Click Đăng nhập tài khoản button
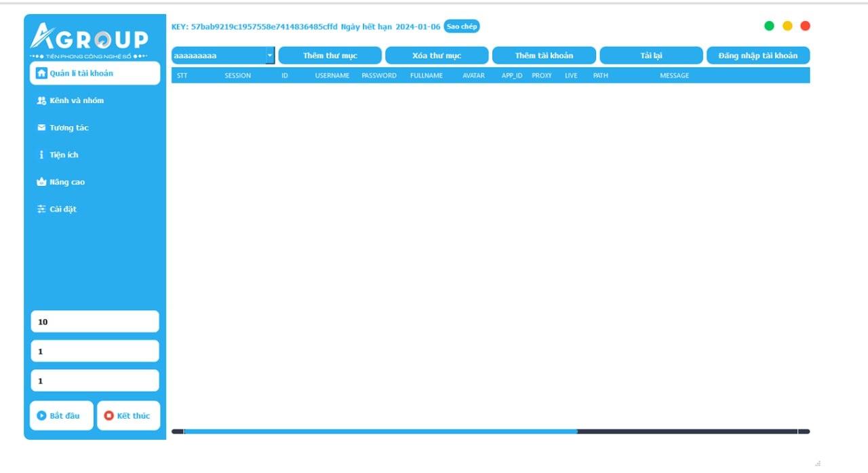 pyautogui.click(x=758, y=56)
